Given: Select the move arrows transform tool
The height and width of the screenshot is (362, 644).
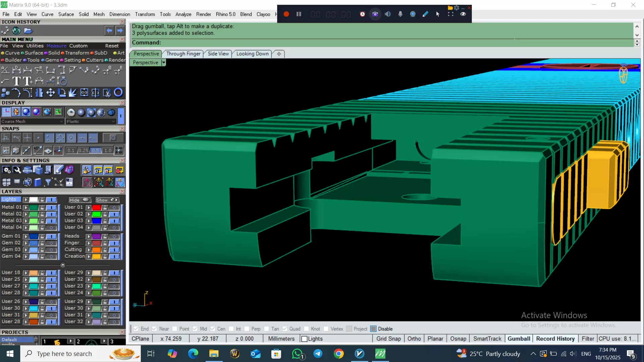Looking at the screenshot, I should 50,93.
